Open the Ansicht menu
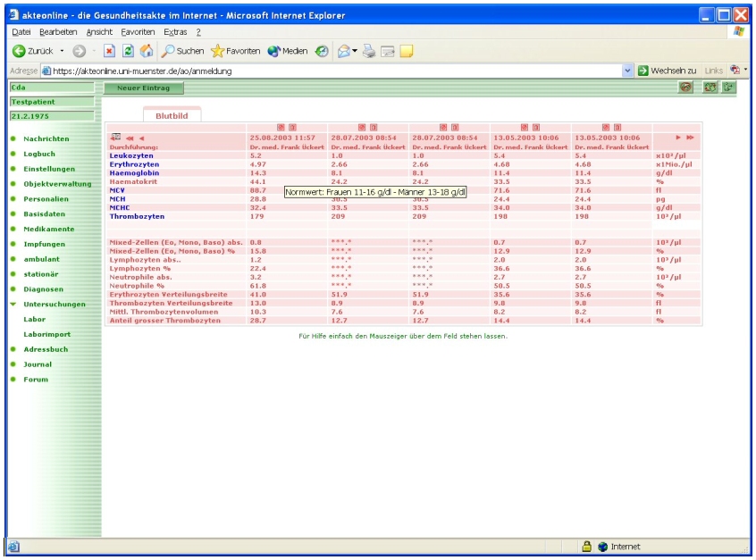Image resolution: width=756 pixels, height=560 pixels. click(99, 32)
